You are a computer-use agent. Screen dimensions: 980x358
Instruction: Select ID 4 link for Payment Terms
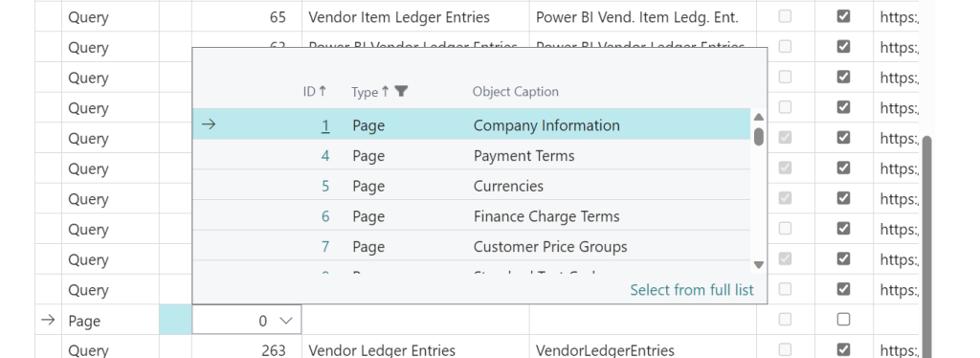[325, 156]
